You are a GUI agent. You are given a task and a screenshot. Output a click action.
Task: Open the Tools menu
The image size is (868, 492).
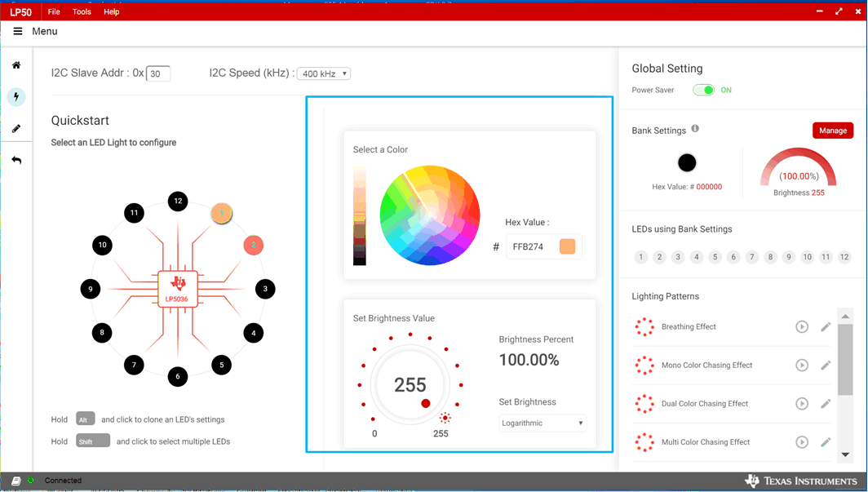[x=82, y=11]
